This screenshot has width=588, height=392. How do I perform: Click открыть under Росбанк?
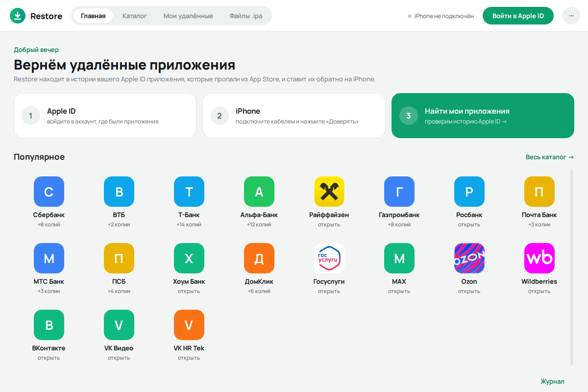469,224
